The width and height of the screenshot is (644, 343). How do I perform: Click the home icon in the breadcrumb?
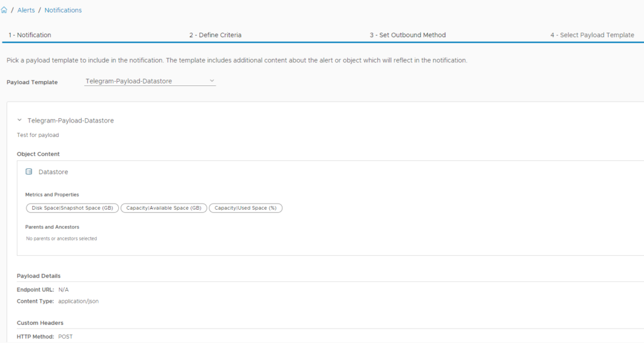click(x=6, y=10)
